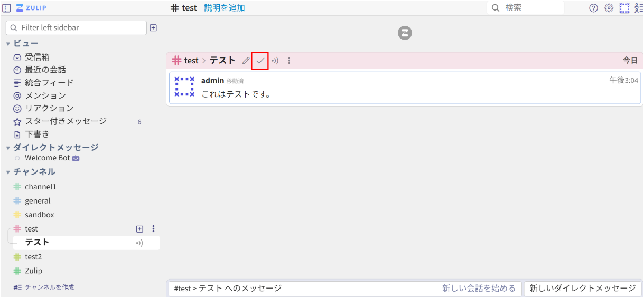
Task: Click the 検索 search box
Action: [525, 8]
